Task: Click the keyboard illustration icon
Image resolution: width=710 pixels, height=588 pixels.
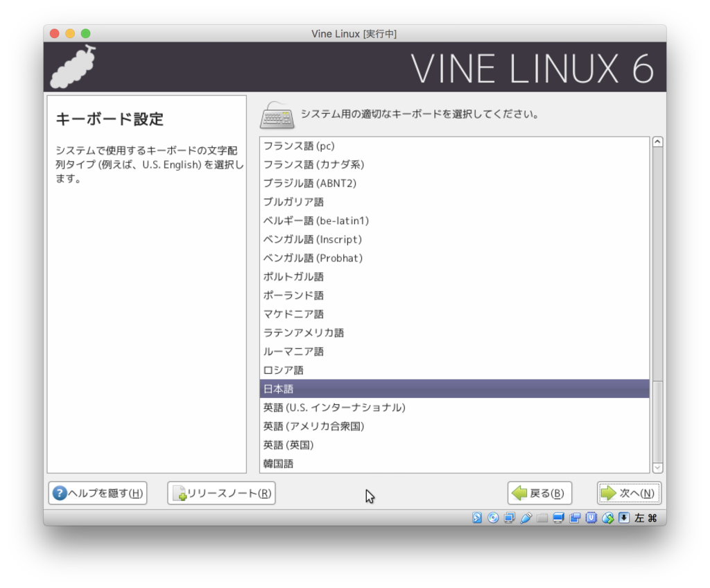Action: coord(277,115)
